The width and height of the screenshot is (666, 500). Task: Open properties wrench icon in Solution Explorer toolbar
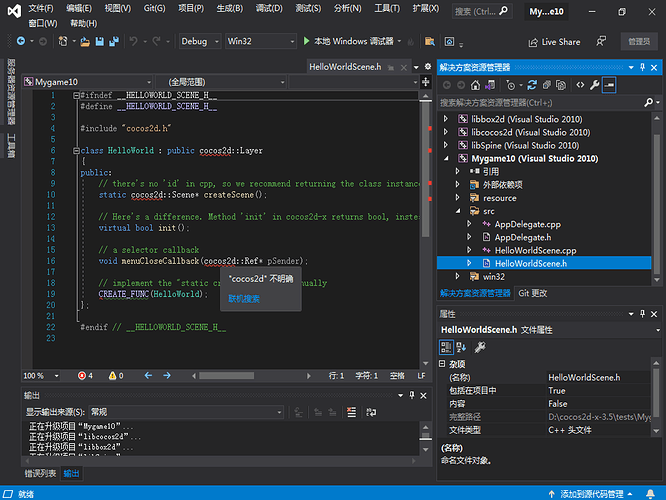point(593,86)
